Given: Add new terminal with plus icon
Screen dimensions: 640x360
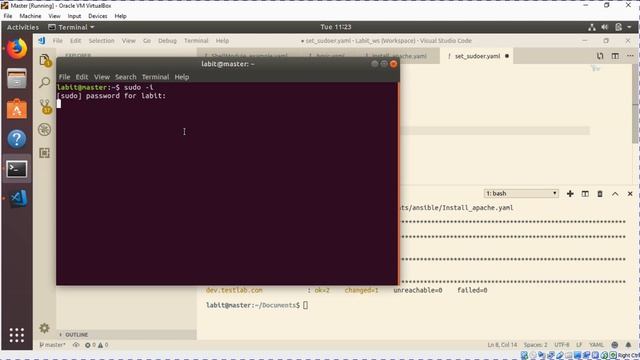Looking at the screenshot, I should click(x=570, y=193).
